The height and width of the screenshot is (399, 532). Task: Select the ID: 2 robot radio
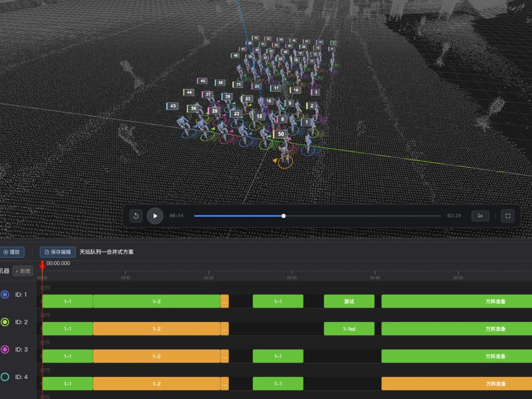pyautogui.click(x=5, y=322)
